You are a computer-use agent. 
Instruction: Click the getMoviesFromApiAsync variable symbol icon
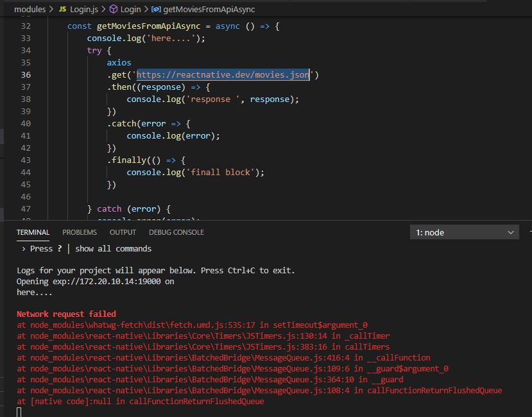(156, 9)
